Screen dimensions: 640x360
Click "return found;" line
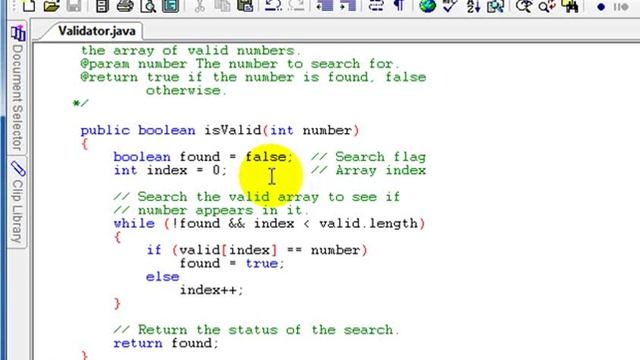166,343
